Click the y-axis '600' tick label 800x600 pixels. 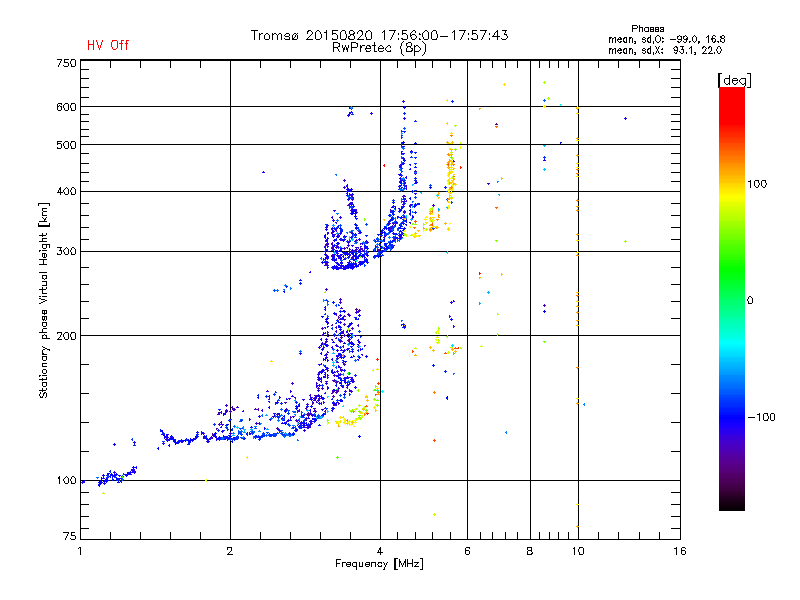(x=66, y=107)
